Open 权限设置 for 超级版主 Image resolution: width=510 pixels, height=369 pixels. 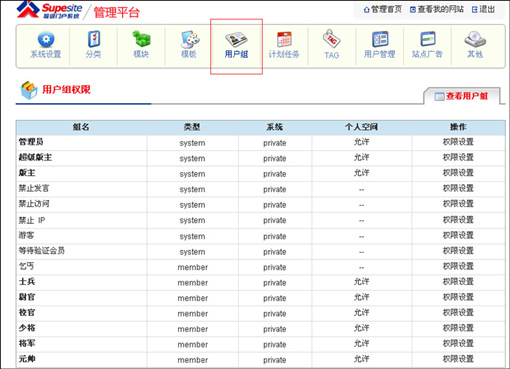pos(458,157)
